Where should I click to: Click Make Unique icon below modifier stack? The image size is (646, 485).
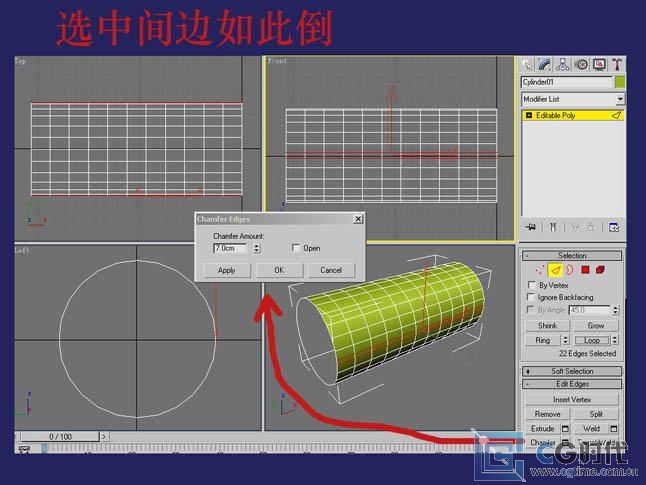(x=576, y=227)
